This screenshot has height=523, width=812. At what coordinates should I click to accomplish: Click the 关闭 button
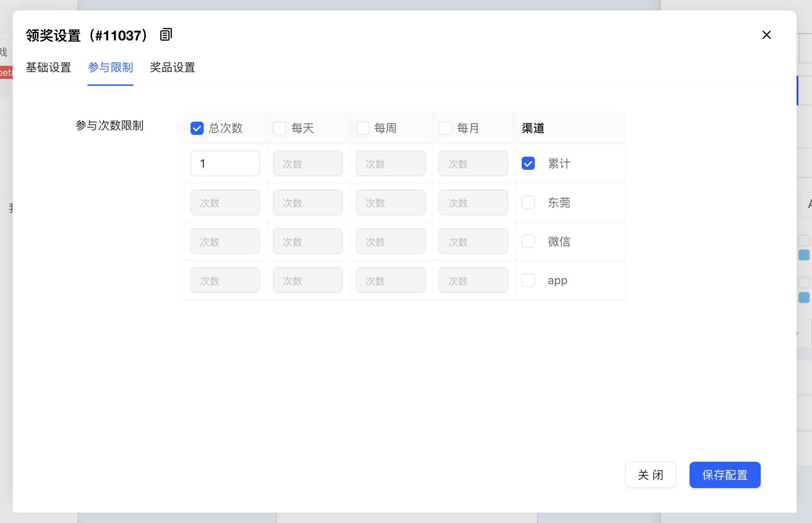tap(650, 475)
